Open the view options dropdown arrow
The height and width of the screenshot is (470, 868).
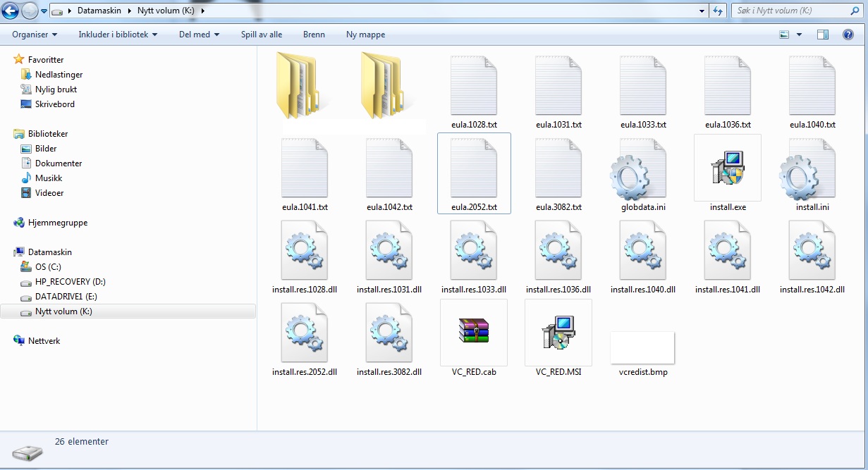pyautogui.click(x=799, y=35)
